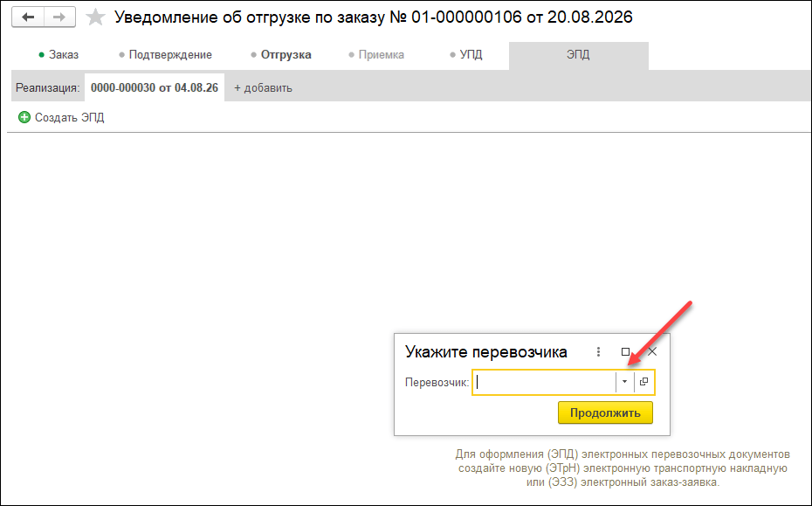Select the ЭПД tab
Screen dimensions: 812x506
[x=579, y=55]
